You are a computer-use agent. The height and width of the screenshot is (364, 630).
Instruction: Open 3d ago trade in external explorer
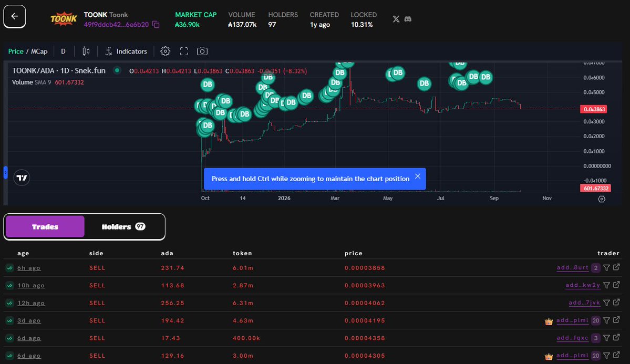pyautogui.click(x=616, y=320)
